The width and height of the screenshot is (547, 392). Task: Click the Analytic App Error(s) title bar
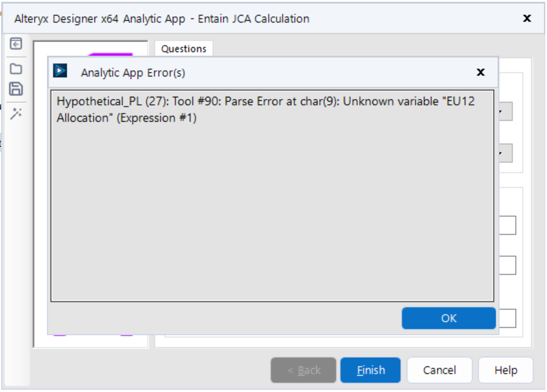click(x=261, y=72)
